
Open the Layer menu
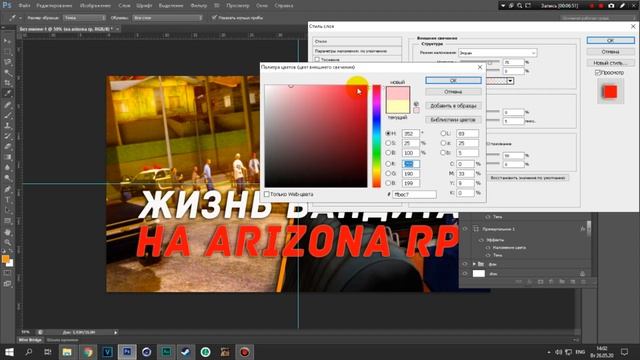(124, 6)
